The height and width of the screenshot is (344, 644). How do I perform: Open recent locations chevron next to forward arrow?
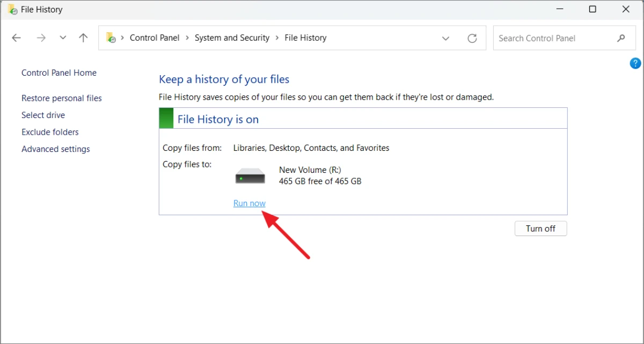click(63, 38)
